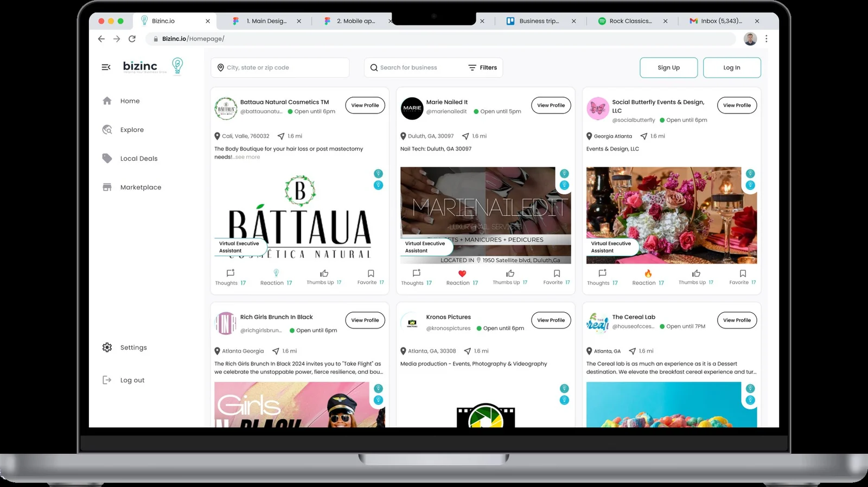Switch to the Rock Classics browser tab

pyautogui.click(x=632, y=21)
